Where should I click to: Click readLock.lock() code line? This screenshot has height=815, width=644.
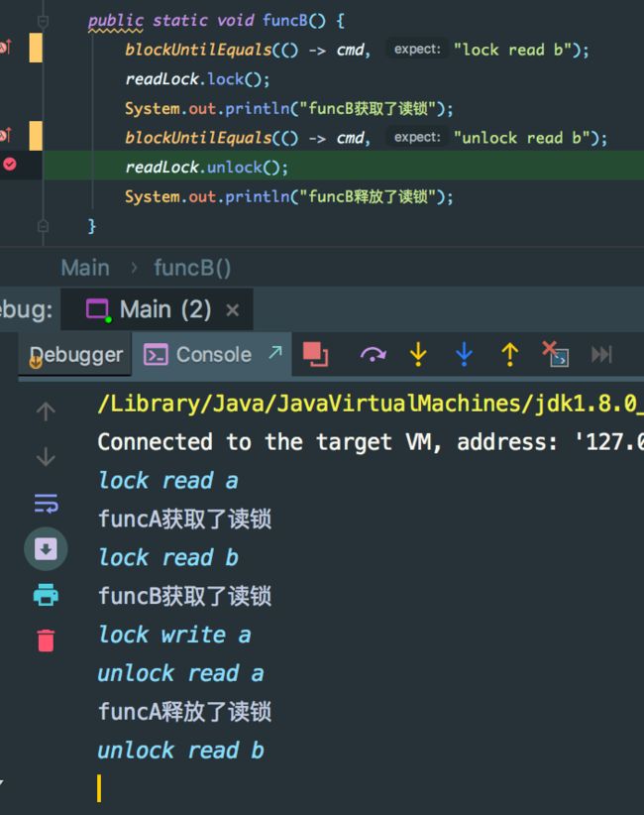pos(197,79)
